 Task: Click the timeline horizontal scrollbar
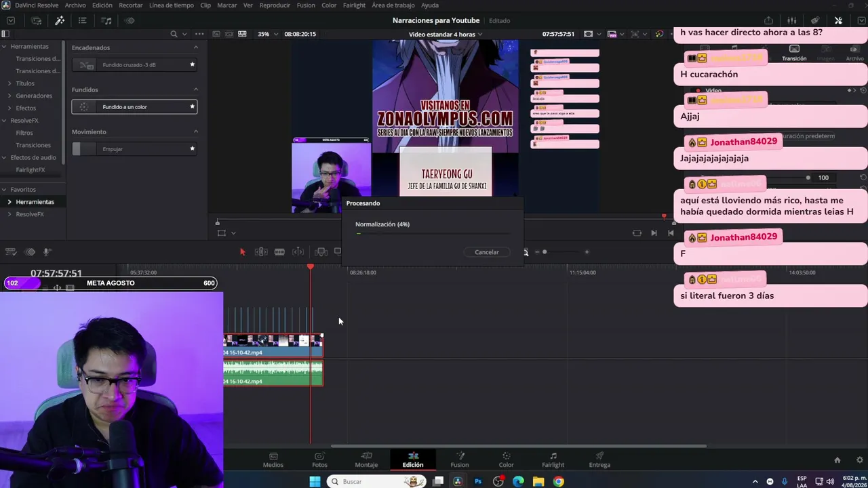pos(519,446)
